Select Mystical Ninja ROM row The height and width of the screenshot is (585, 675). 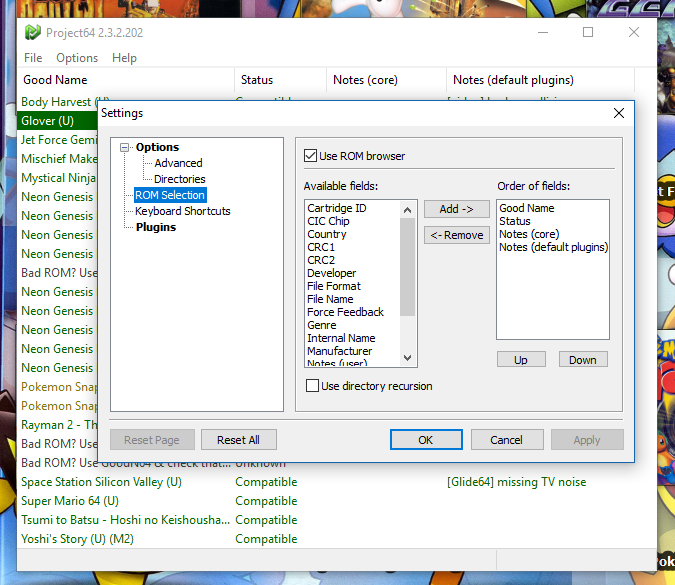click(x=59, y=178)
